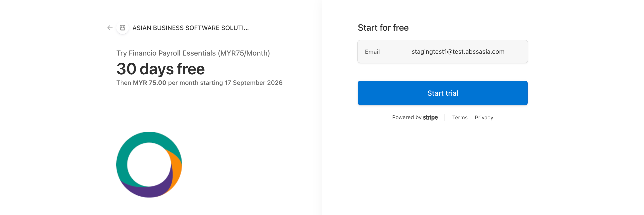
Task: Click the merchant storefront icon
Action: [x=123, y=28]
